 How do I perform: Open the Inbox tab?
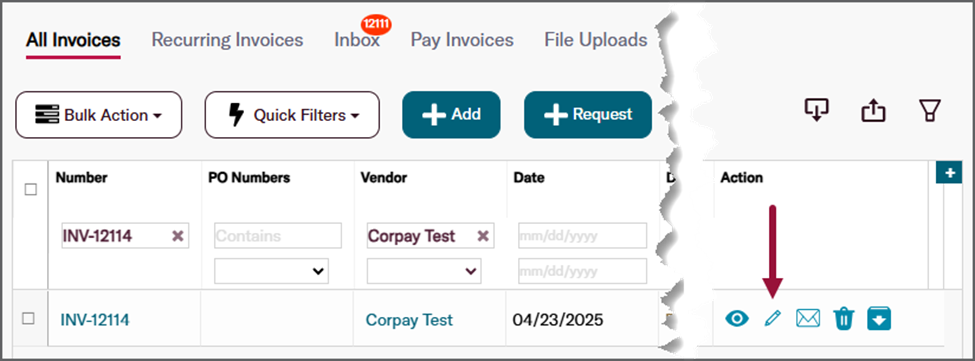click(x=357, y=40)
